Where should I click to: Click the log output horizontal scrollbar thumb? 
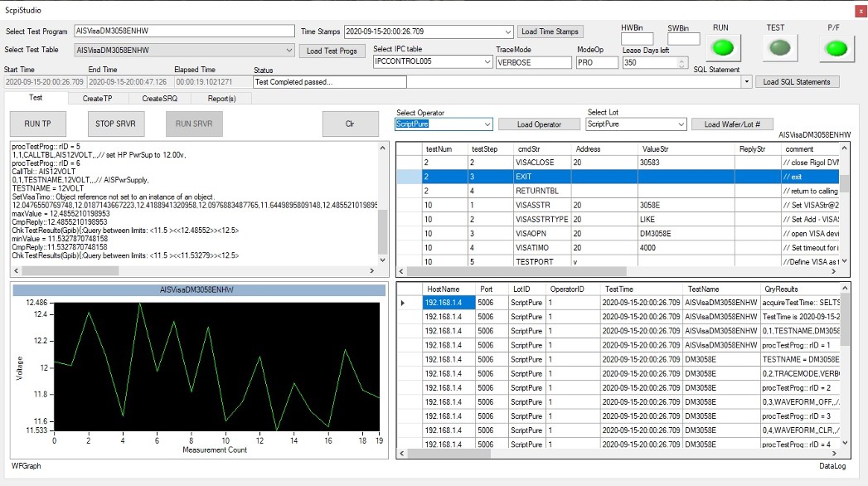click(70, 270)
